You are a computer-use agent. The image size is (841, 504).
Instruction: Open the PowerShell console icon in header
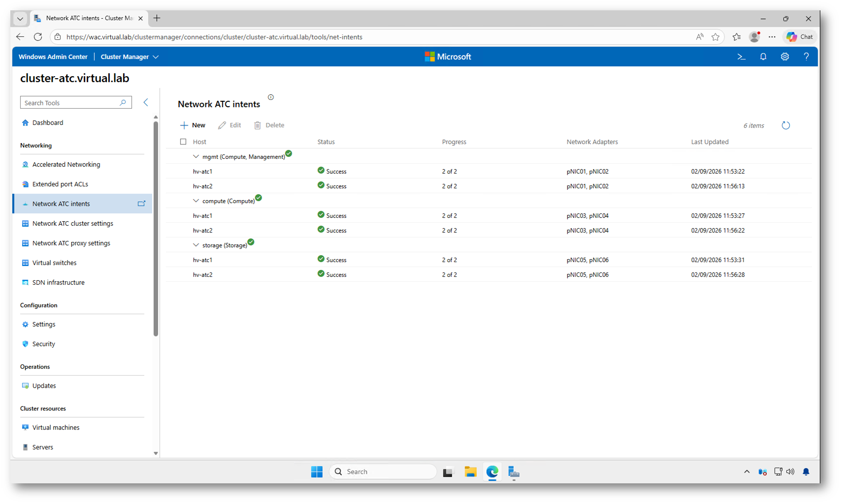(741, 57)
